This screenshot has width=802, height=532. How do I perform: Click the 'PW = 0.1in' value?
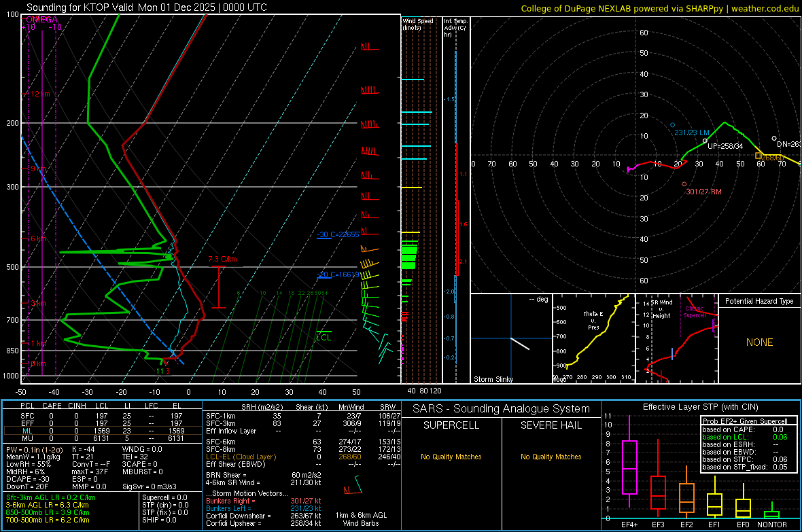[x=33, y=449]
